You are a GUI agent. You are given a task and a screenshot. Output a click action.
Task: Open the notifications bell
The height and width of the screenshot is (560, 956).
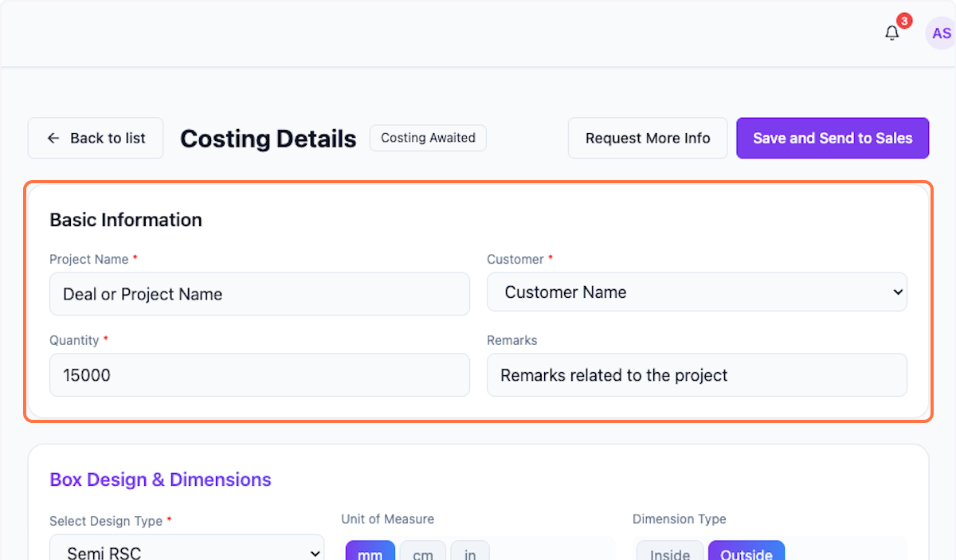pyautogui.click(x=892, y=33)
